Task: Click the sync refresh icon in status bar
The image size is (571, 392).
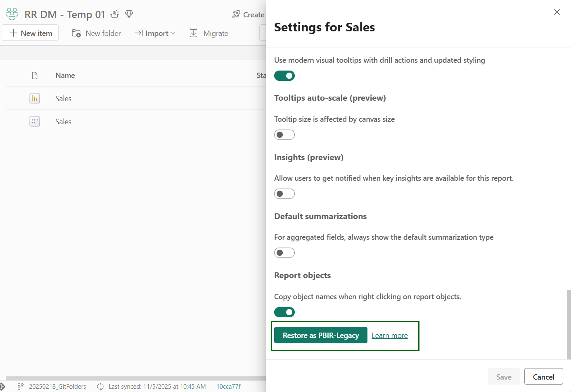Action: (100, 386)
